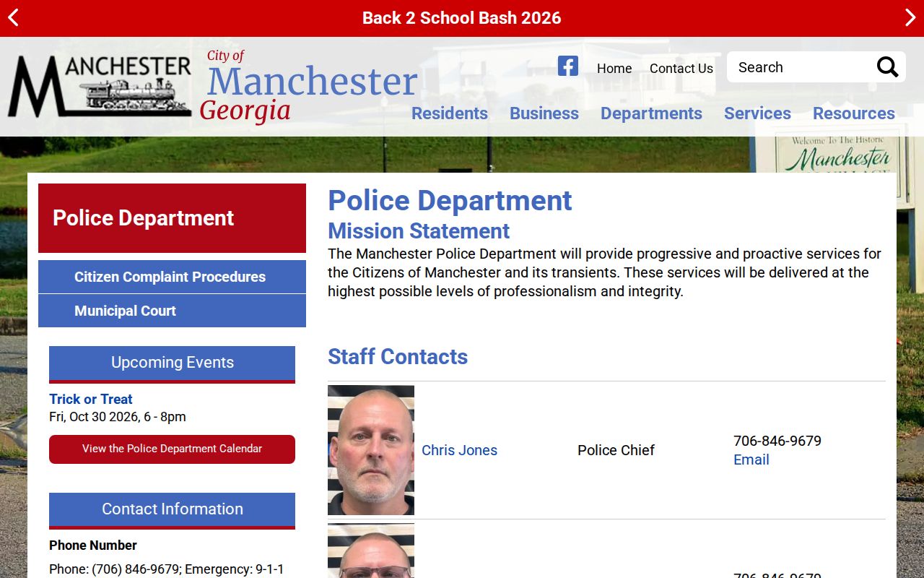The image size is (924, 578).
Task: Open the Residents menu
Action: click(x=450, y=113)
